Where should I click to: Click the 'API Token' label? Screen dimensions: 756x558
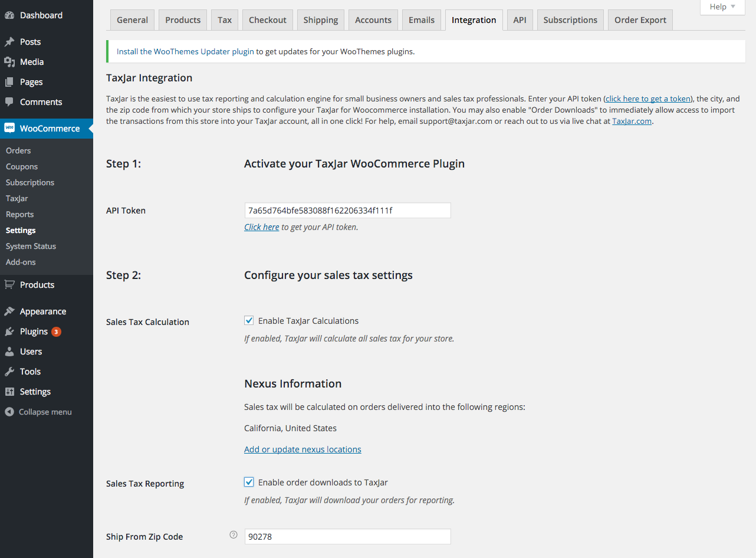point(126,211)
